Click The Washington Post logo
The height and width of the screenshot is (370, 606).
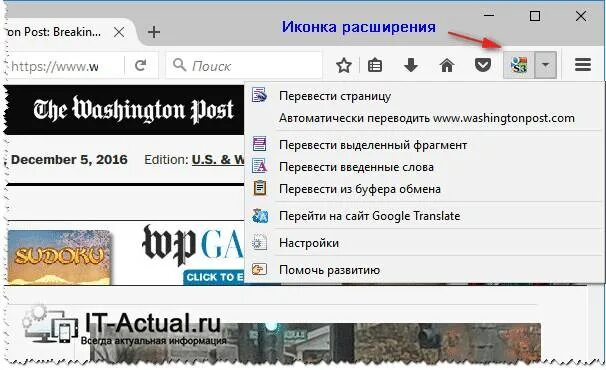click(133, 109)
